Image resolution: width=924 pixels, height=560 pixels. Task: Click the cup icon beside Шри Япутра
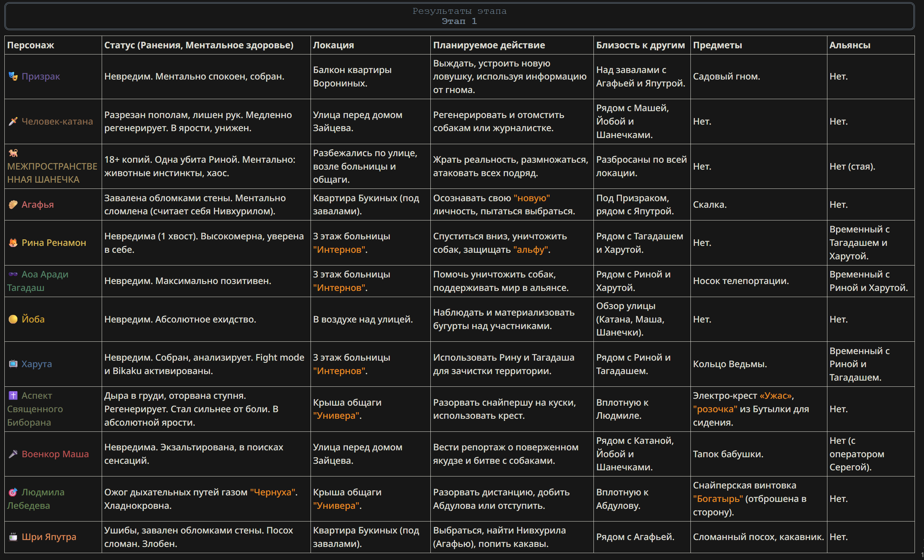point(13,537)
